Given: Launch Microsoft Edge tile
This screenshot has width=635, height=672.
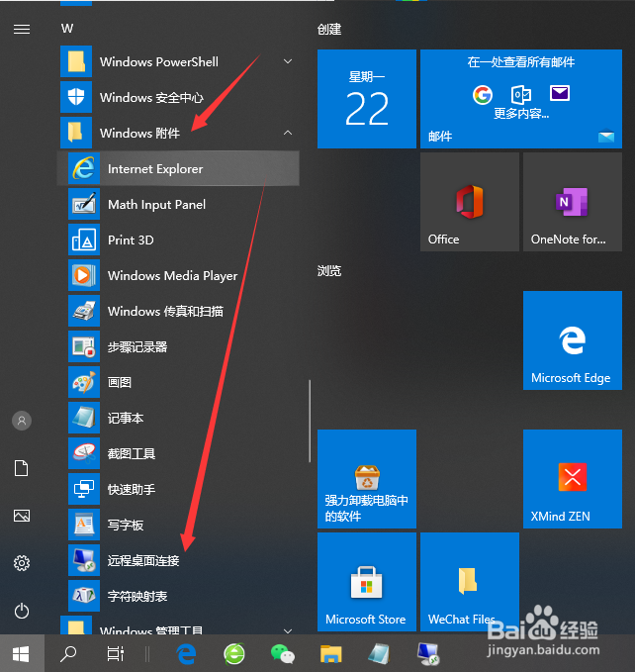Looking at the screenshot, I should click(573, 340).
